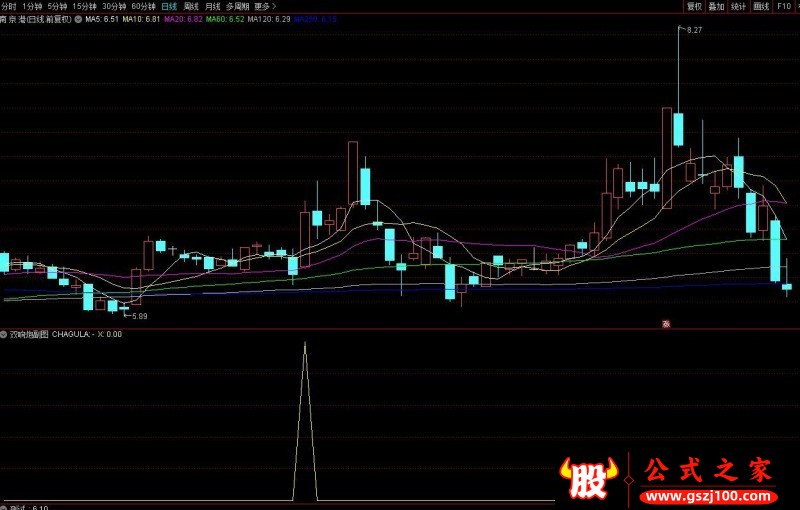
Task: Select the 5分钟 chart period
Action: pos(58,6)
